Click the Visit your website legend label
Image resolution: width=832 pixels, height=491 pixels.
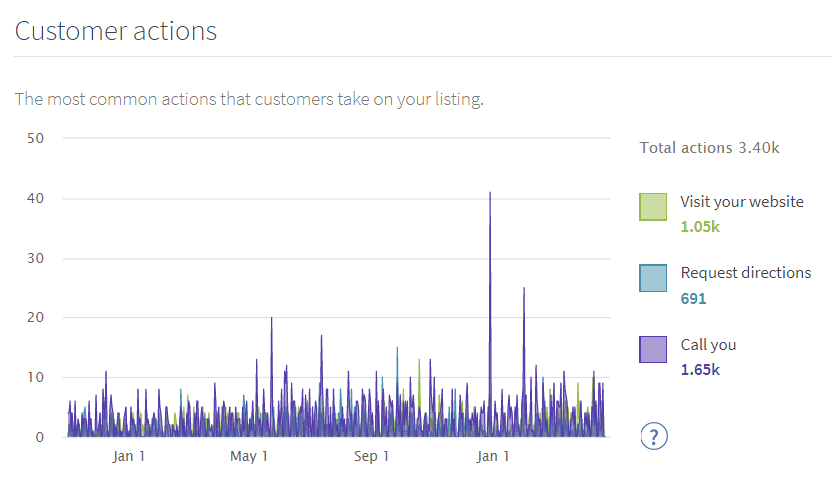tap(741, 201)
